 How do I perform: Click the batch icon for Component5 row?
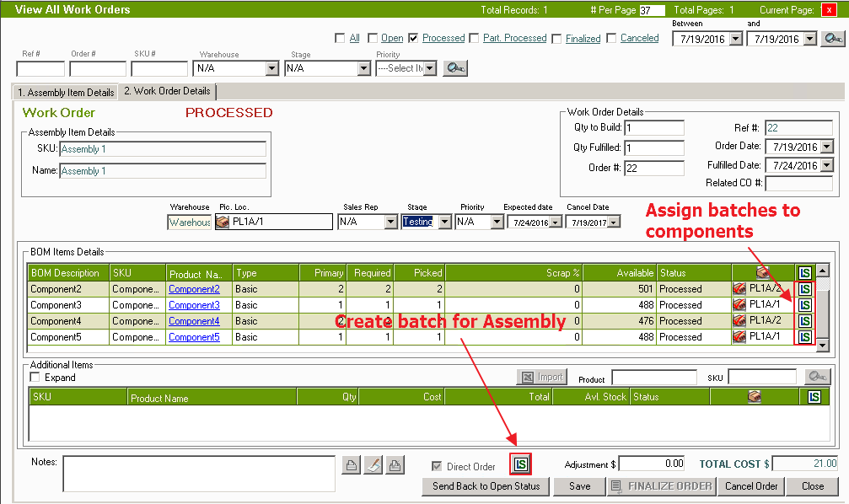point(804,337)
